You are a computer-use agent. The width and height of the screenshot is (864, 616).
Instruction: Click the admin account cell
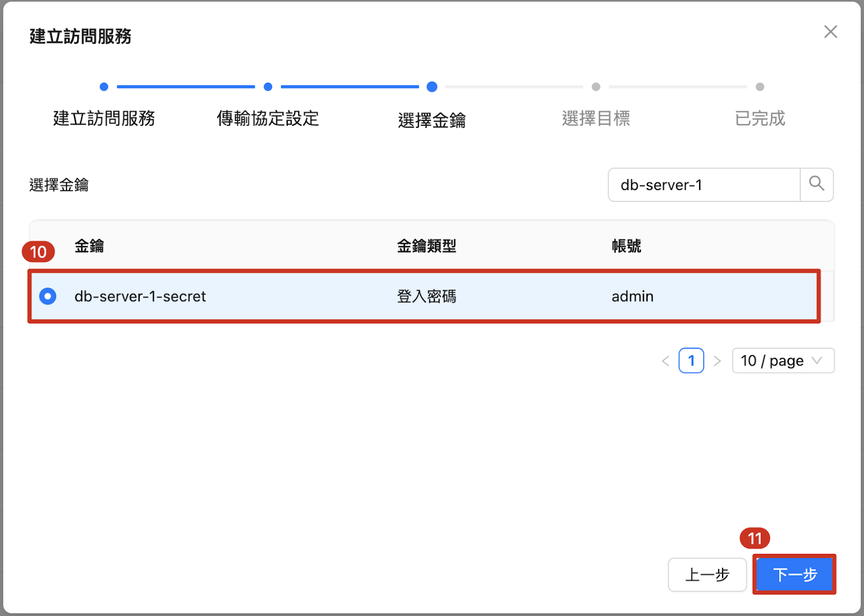[x=632, y=296]
